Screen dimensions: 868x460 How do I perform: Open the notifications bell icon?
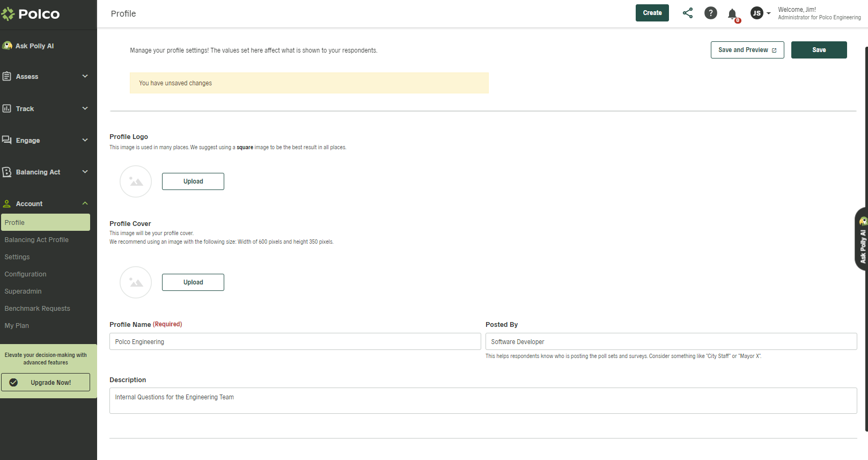point(732,14)
